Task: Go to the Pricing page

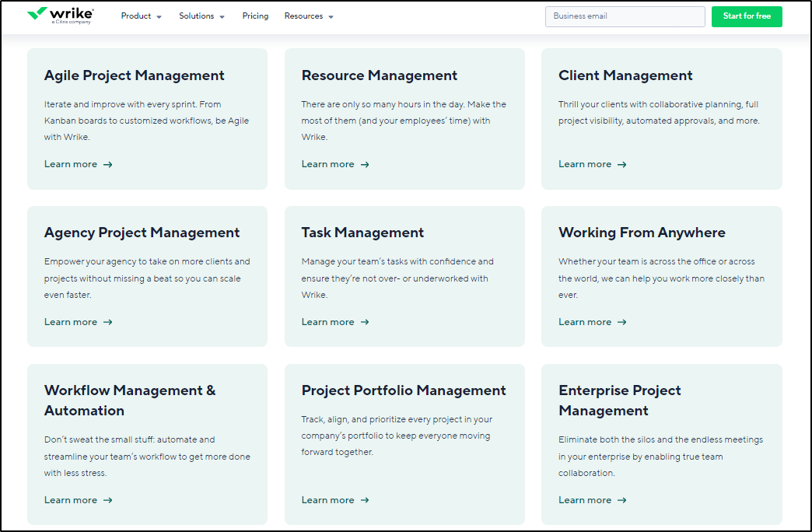Action: tap(255, 16)
